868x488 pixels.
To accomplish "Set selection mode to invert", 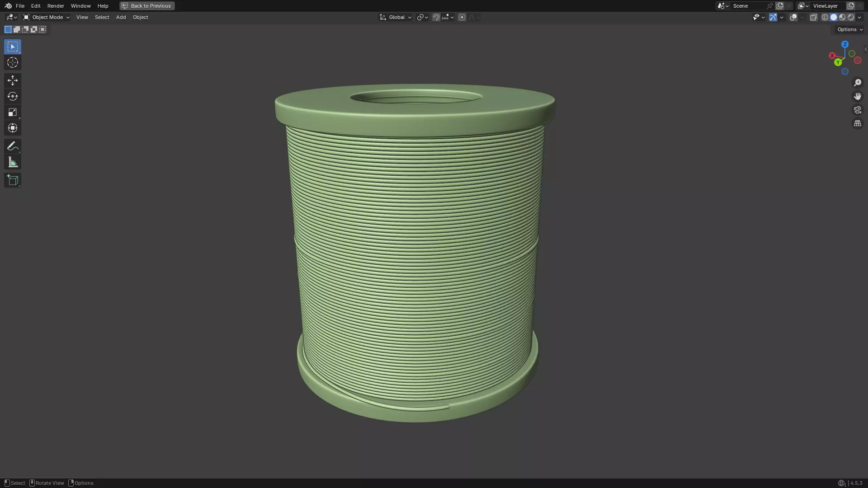I will pyautogui.click(x=34, y=29).
